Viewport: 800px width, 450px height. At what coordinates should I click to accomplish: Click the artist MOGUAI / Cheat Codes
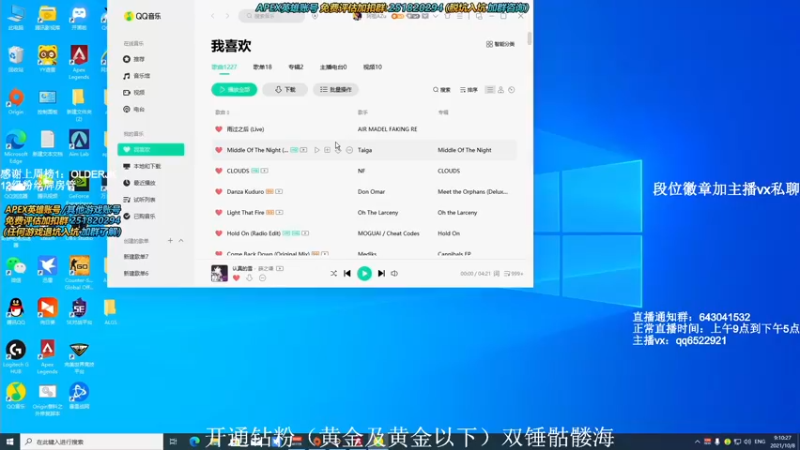(x=388, y=233)
